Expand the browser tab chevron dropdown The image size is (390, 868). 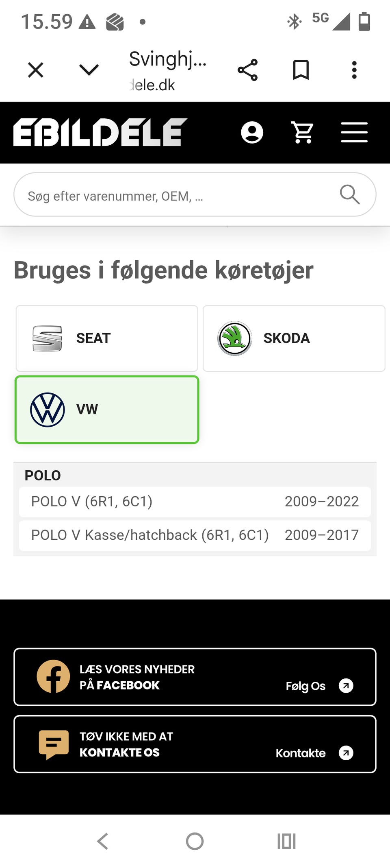89,70
